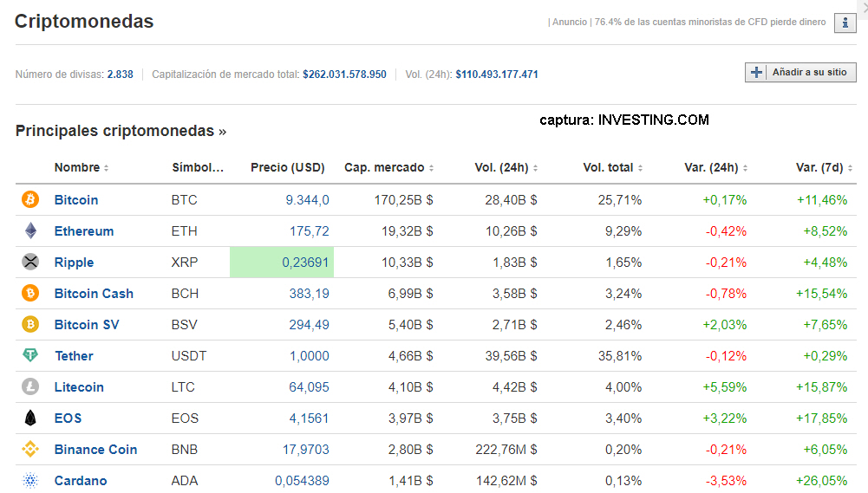
Task: Click the highlighted green Ripple price cell
Action: pyautogui.click(x=282, y=263)
